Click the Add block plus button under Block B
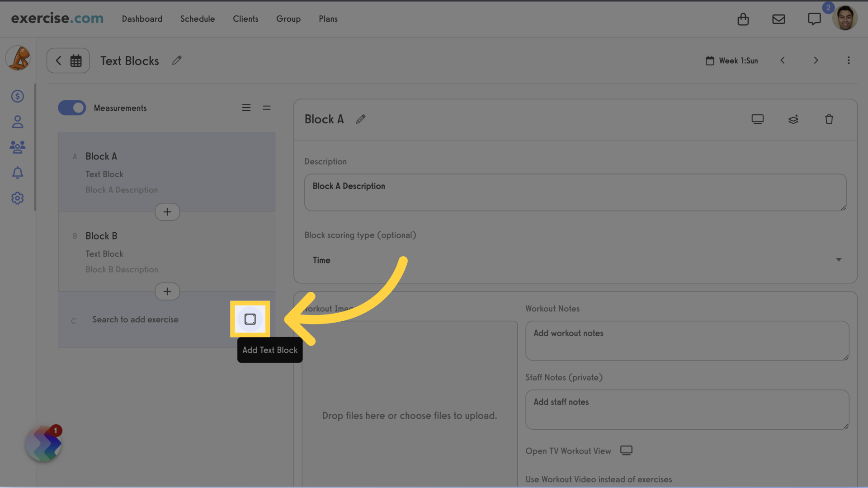 pyautogui.click(x=167, y=291)
